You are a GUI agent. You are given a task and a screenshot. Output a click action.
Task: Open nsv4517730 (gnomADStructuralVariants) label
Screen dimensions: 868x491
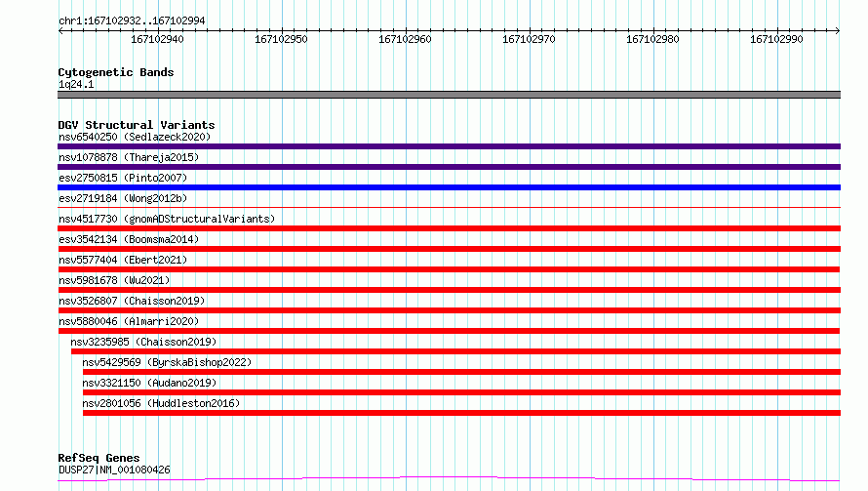(x=167, y=219)
